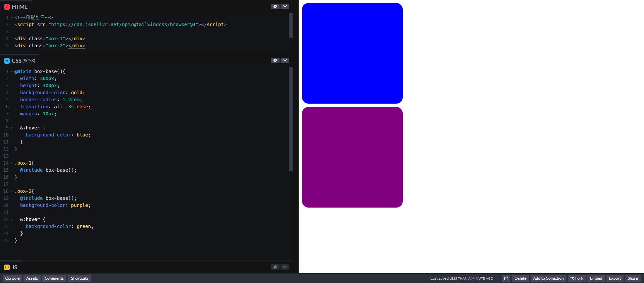Viewport: 644px width, 283px height.
Task: Fork this pen
Action: 577,278
